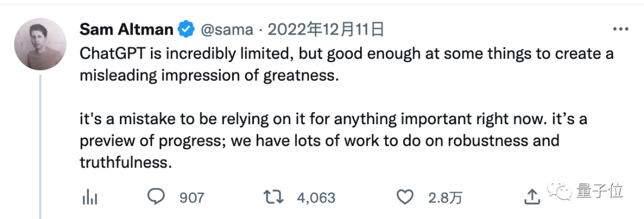Like the tweet with the heart icon
Screen dimensions: 644x219
tap(406, 198)
